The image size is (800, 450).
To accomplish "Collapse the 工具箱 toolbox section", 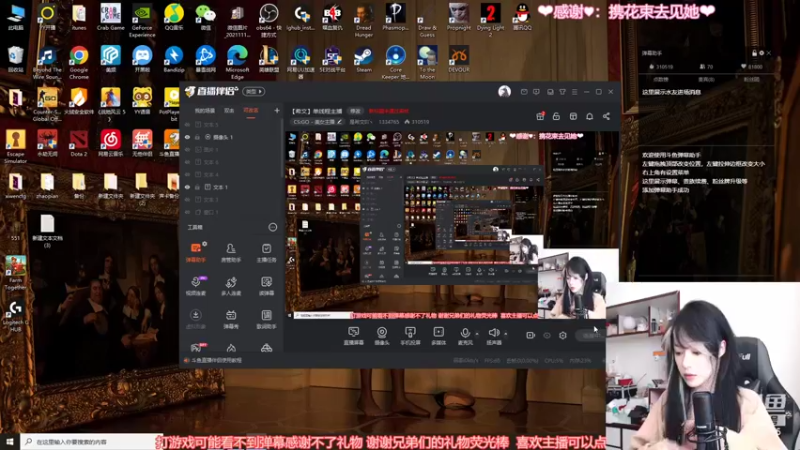I will [x=272, y=227].
